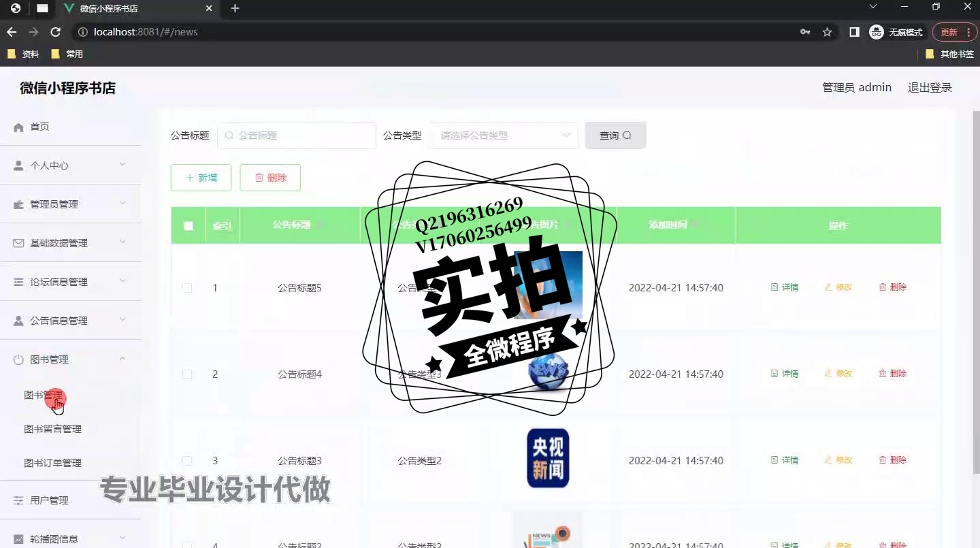This screenshot has width=980, height=548.
Task: Go back with browser back arrow
Action: tap(12, 32)
